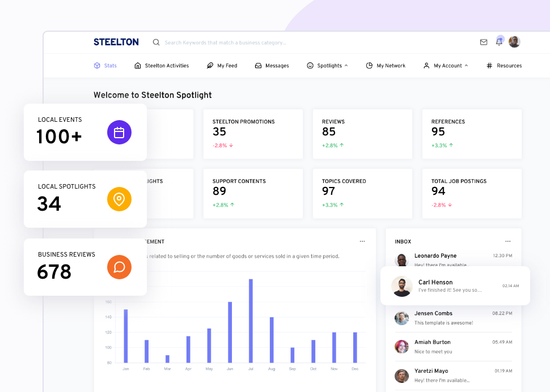The width and height of the screenshot is (550, 392).
Task: Open the Topics Covered 97 card
Action: point(362,194)
